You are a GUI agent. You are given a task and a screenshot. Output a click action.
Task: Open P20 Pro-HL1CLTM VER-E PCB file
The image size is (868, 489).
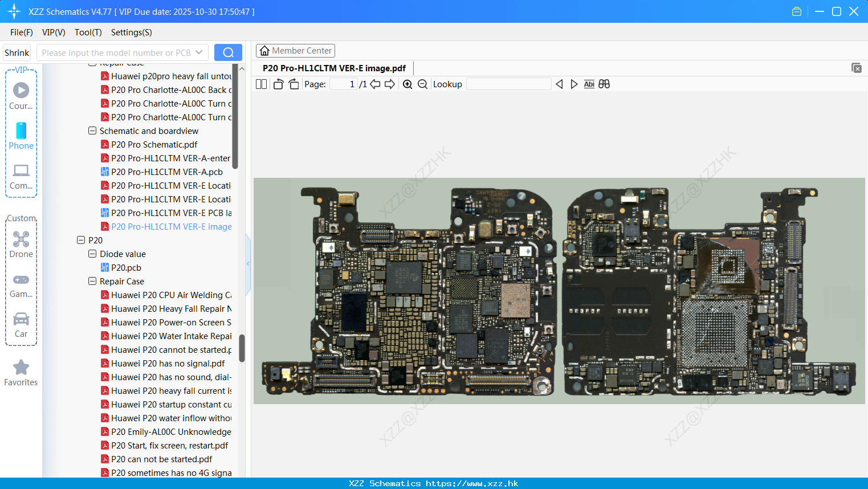click(166, 213)
